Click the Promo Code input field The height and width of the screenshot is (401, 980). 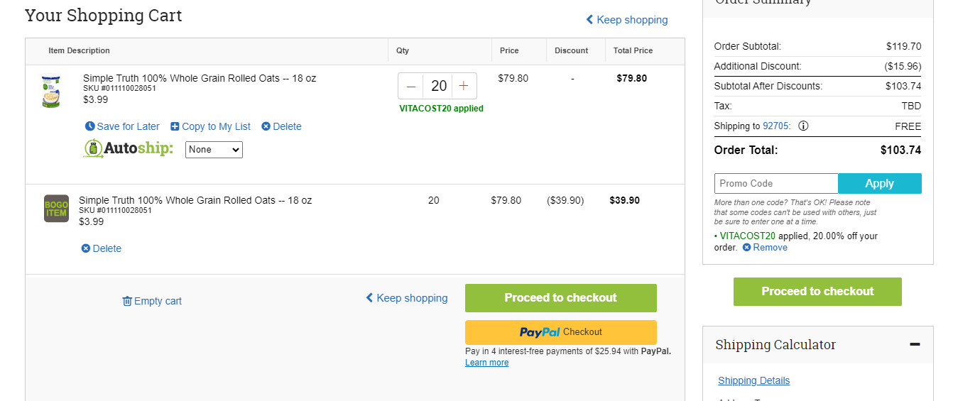[x=776, y=183]
